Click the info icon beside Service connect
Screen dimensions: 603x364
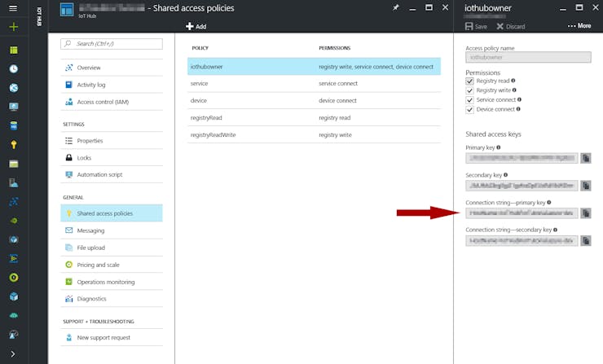[519, 99]
